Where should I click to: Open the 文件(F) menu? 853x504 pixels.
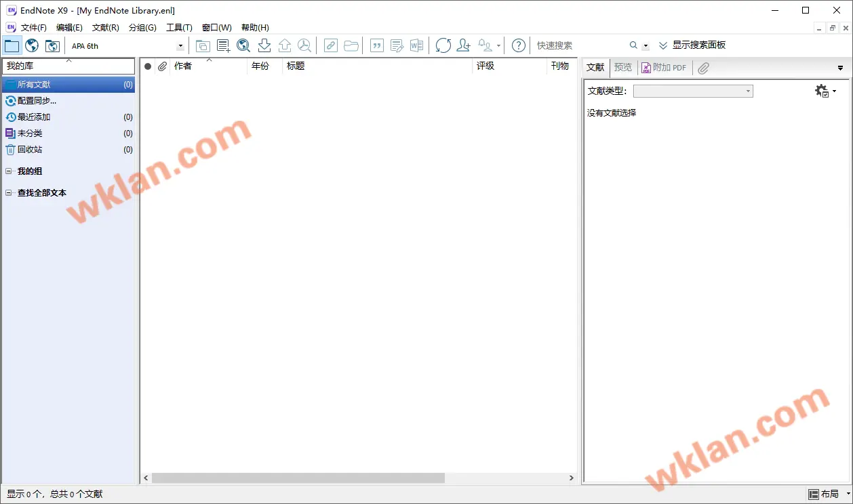coord(34,28)
